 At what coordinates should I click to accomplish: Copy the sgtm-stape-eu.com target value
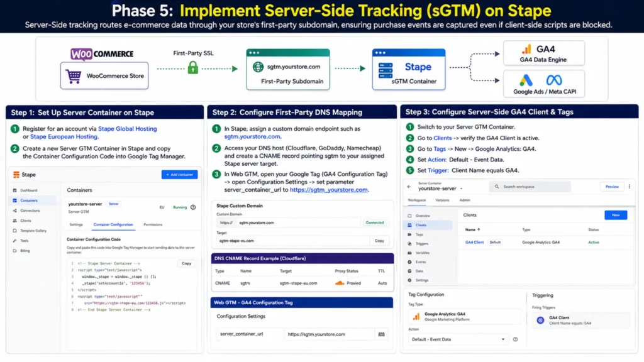coord(379,241)
